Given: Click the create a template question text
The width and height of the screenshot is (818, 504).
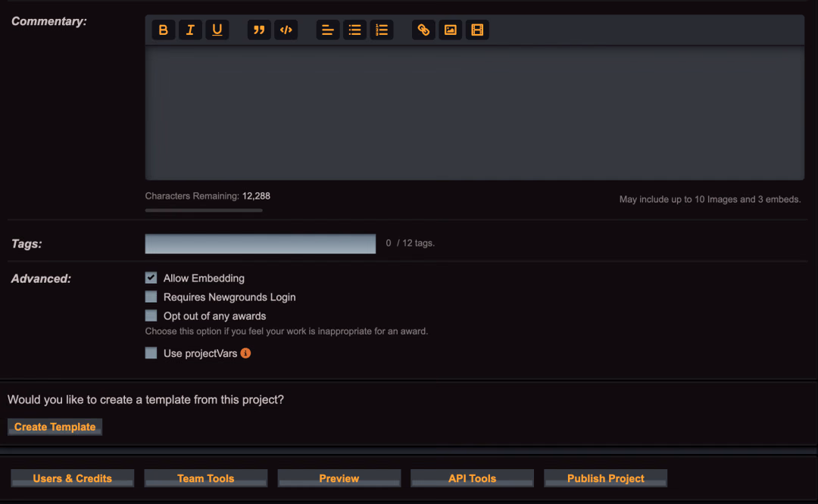Looking at the screenshot, I should tap(145, 400).
